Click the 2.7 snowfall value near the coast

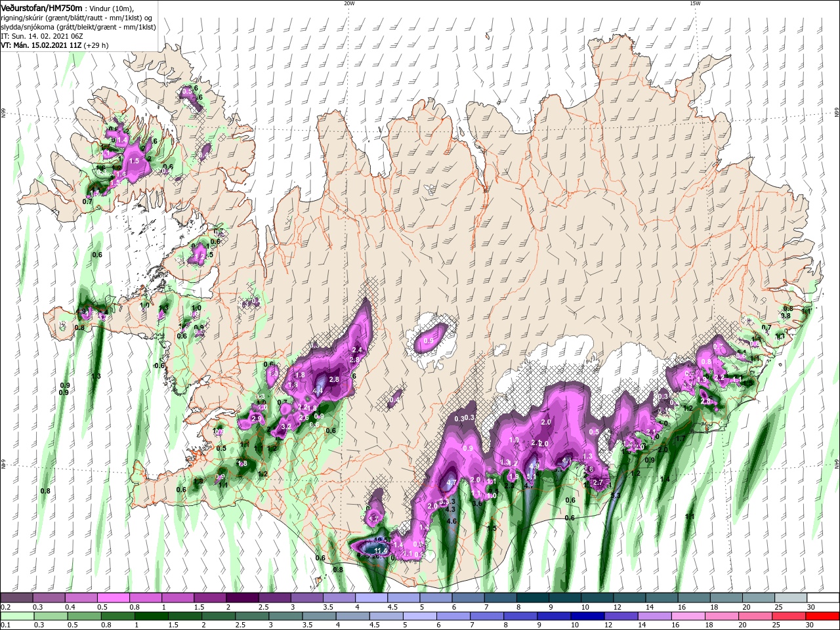click(x=598, y=482)
